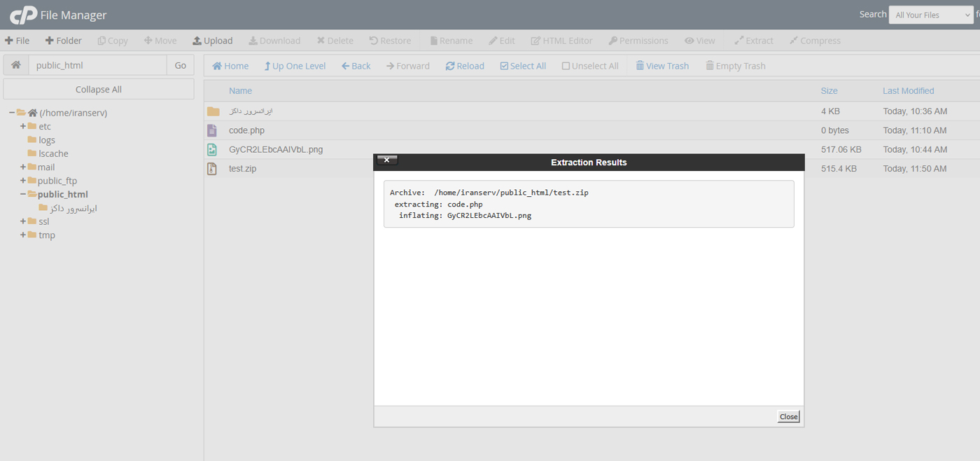This screenshot has height=461, width=980.
Task: Create a new folder with + Folder
Action: (x=64, y=41)
